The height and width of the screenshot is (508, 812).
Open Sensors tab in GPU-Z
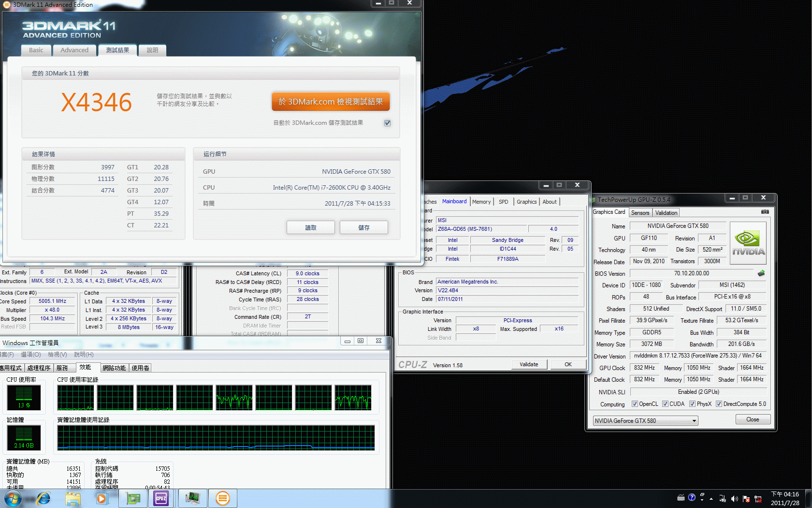(640, 213)
